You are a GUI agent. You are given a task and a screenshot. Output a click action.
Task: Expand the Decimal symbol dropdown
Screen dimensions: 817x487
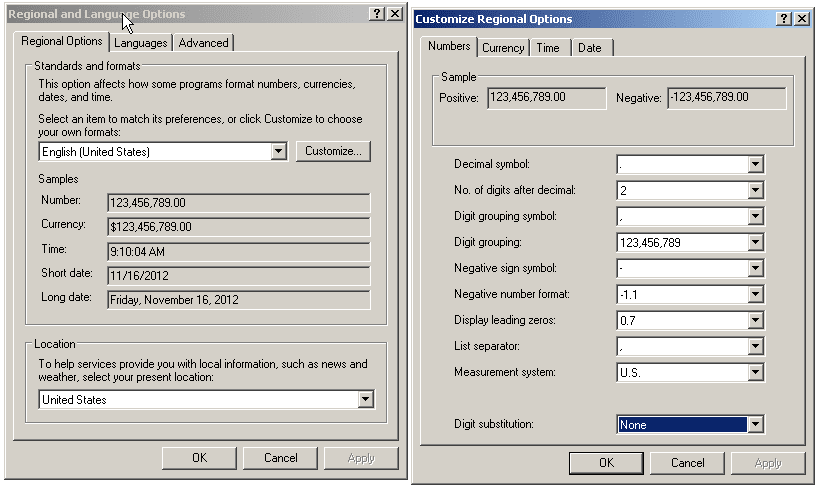pyautogui.click(x=755, y=165)
